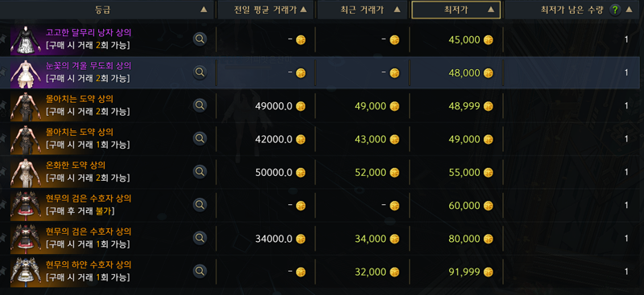This screenshot has width=644, height=295.
Task: Click 눈꽃의 겨울 무도회 상의 outfit thumbnail
Action: click(26, 74)
